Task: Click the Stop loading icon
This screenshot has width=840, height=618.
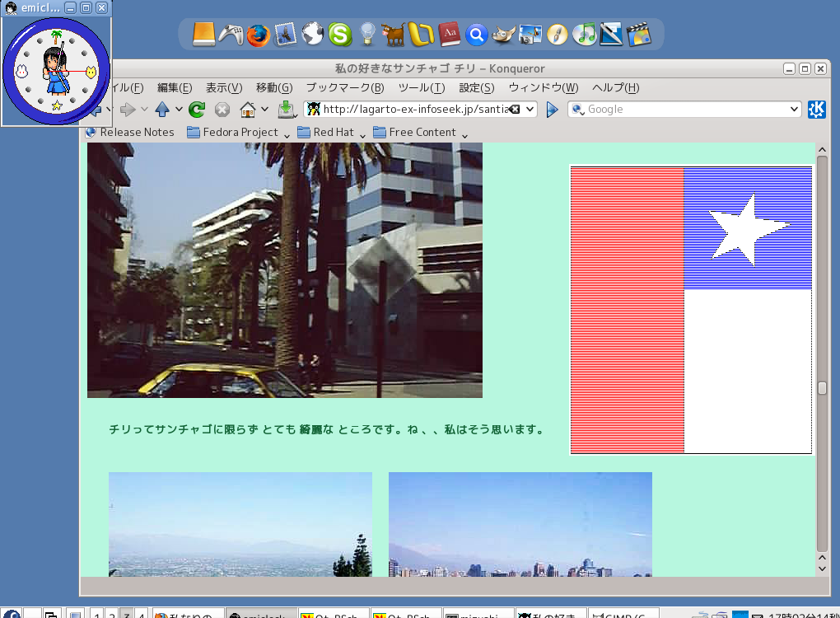Action: (x=222, y=109)
